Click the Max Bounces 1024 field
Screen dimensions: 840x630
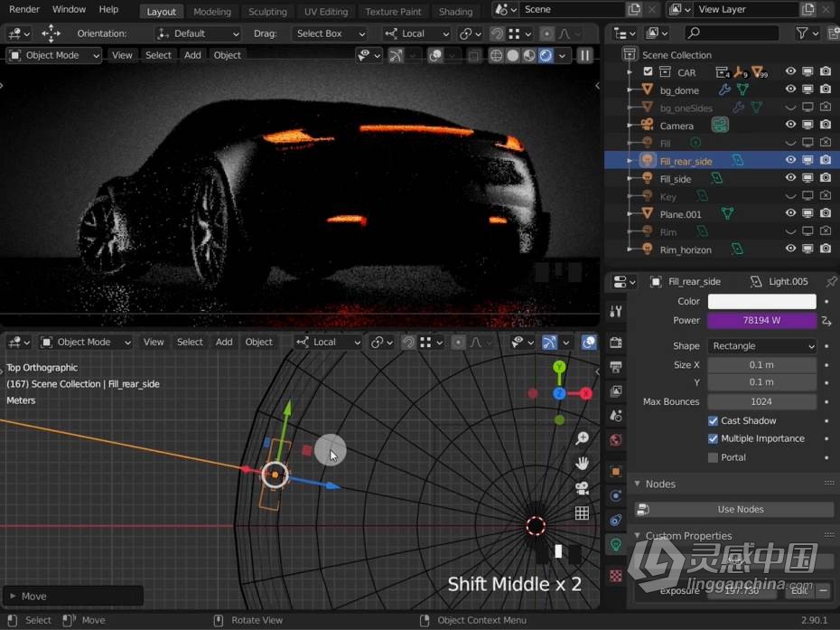click(x=761, y=401)
